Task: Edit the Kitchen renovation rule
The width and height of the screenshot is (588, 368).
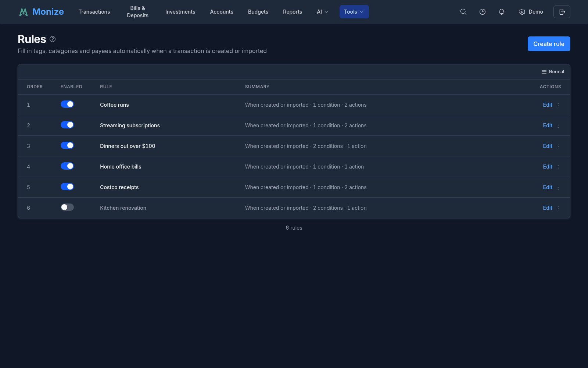Action: coord(548,208)
